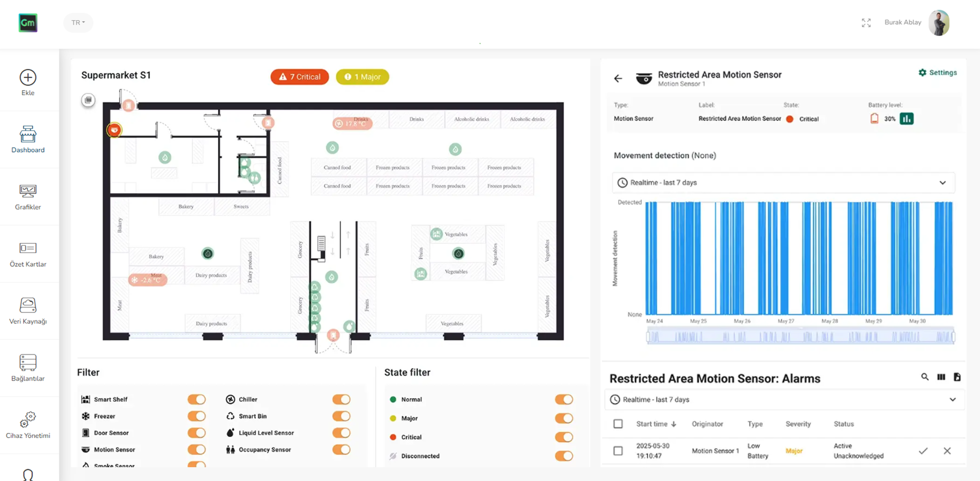Click the 7 Critical alert badge
This screenshot has width=980, height=481.
click(x=299, y=77)
